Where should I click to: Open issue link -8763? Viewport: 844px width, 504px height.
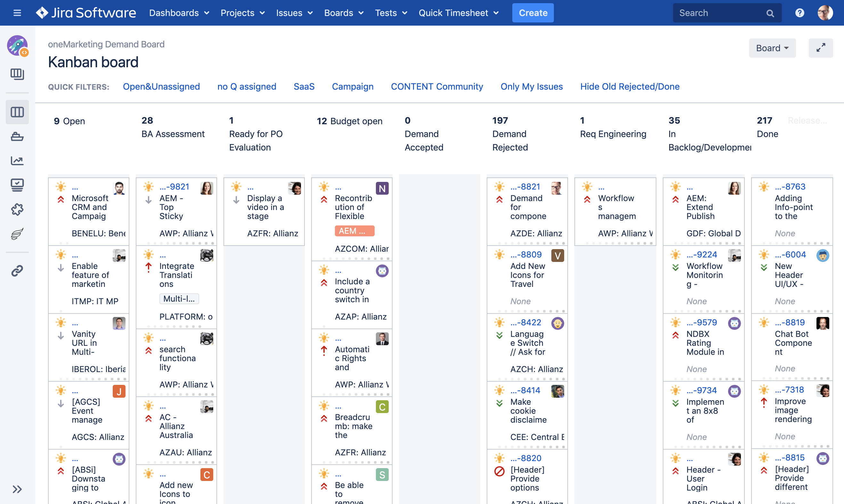790,186
